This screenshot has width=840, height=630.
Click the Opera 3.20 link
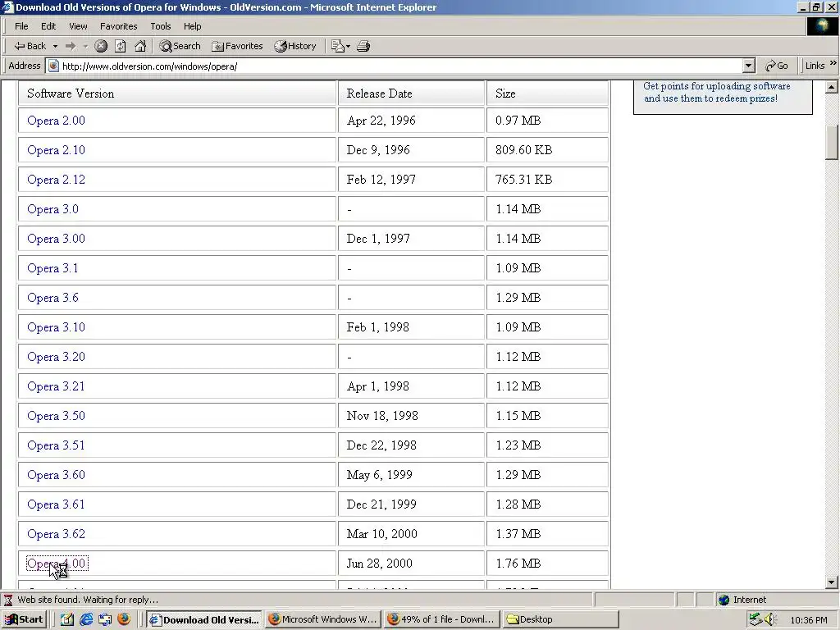point(57,357)
